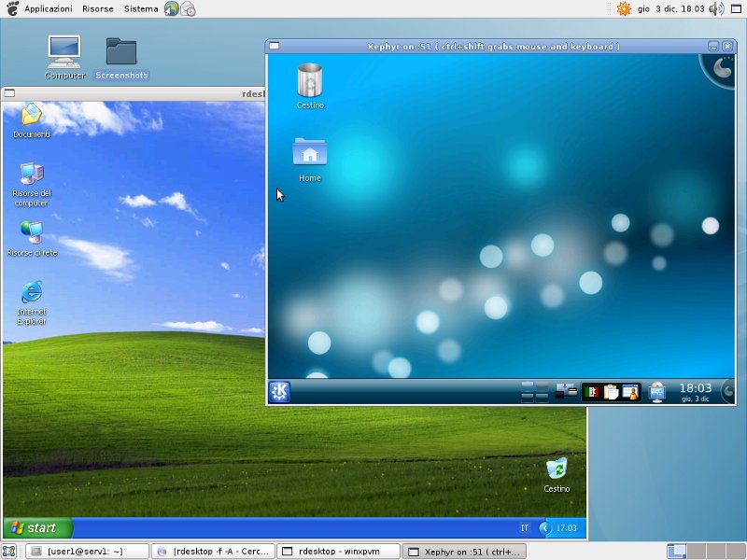
Task: Open the Xephyr window menu icon in its title bar
Action: pos(274,46)
